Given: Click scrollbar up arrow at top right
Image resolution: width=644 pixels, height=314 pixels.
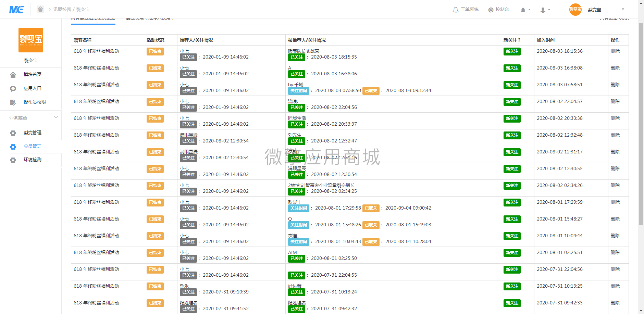Looking at the screenshot, I should pos(641,3).
